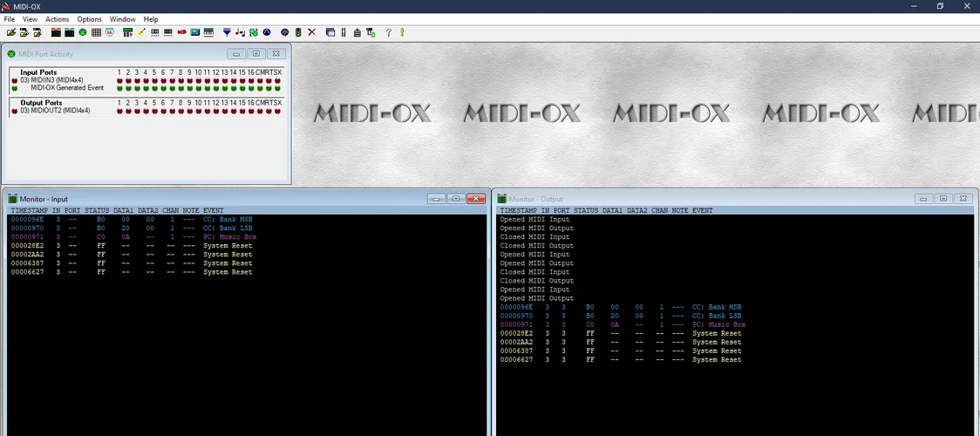The image size is (980, 436).
Task: Open the Help menu
Action: pyautogui.click(x=151, y=19)
